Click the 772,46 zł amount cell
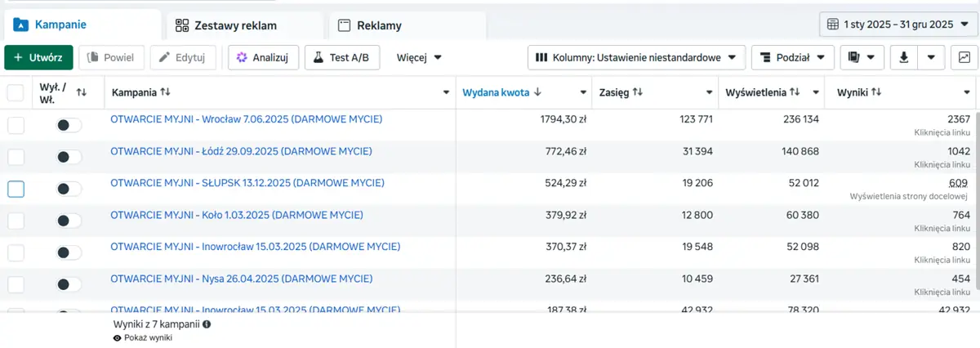 (566, 151)
